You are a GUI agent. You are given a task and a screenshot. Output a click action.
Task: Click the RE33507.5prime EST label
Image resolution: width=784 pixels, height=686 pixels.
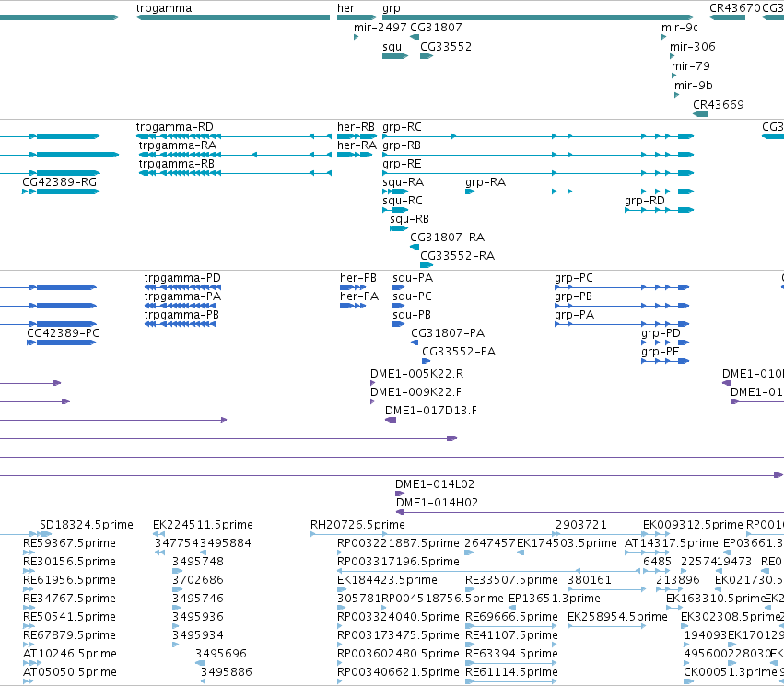tap(511, 580)
